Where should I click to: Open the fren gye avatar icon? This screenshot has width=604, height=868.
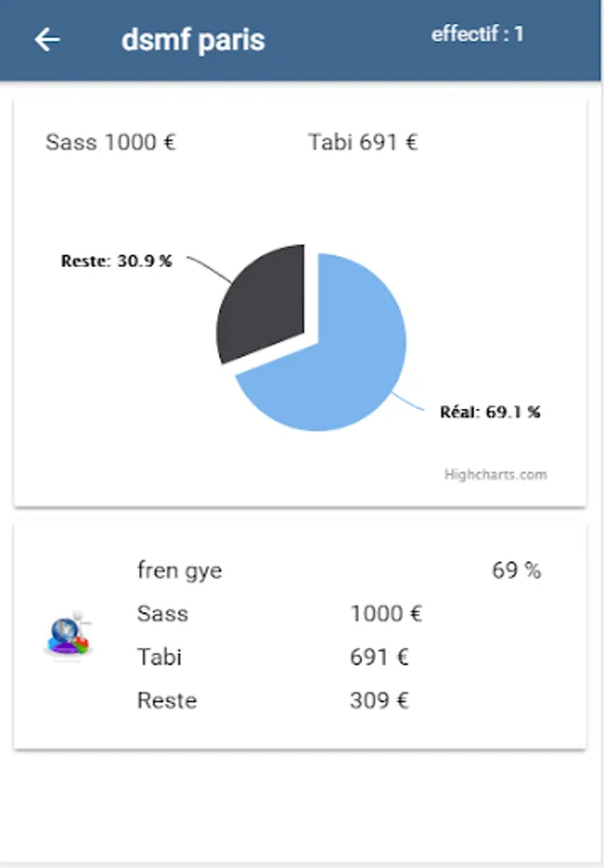tap(69, 637)
